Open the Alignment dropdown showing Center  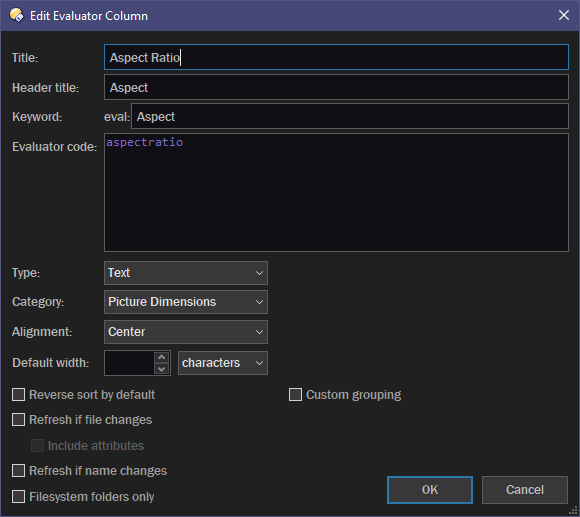(x=186, y=332)
